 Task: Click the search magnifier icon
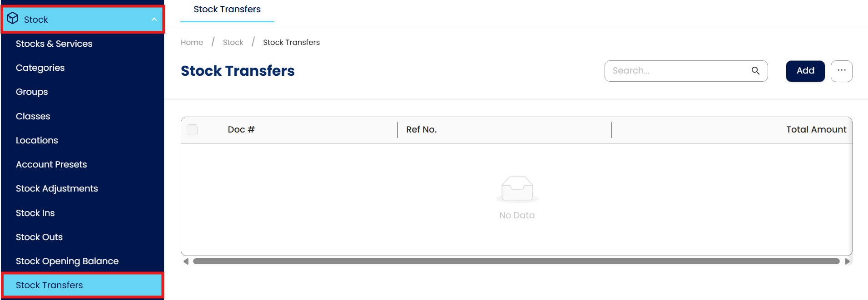(755, 71)
